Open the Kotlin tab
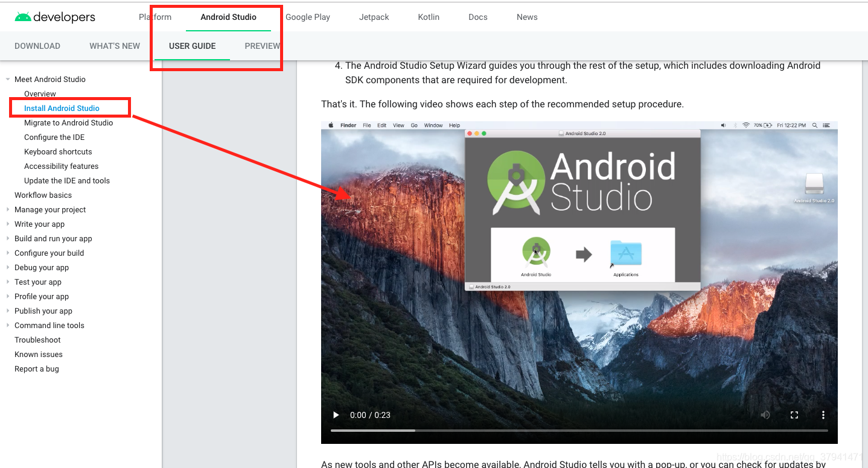The image size is (868, 468). [429, 17]
